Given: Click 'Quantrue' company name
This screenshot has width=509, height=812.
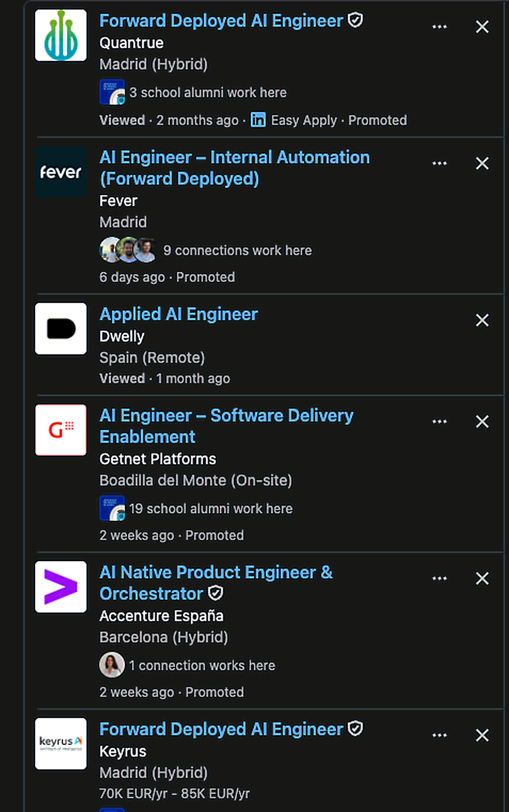Looking at the screenshot, I should pos(132,43).
